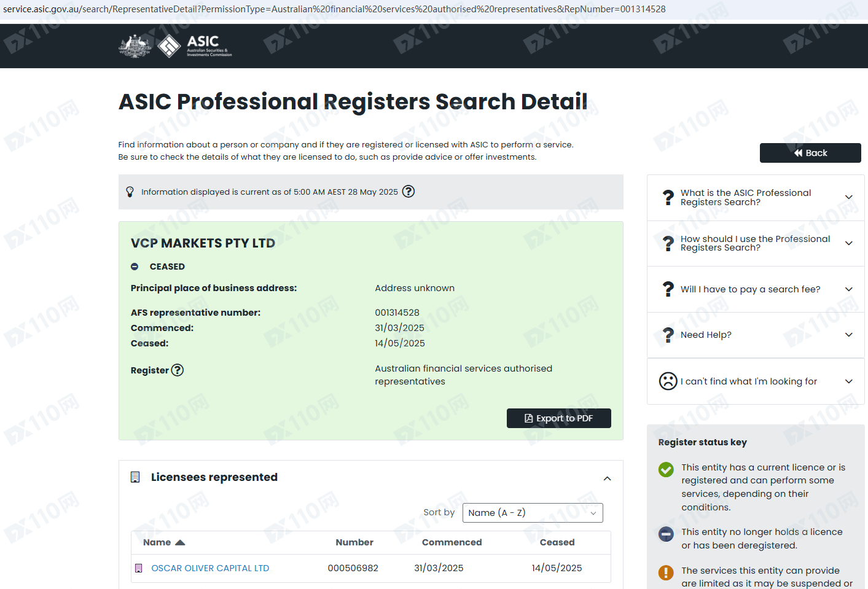Click ceased status icon under VCP MARKETS
868x589 pixels.
click(x=135, y=267)
